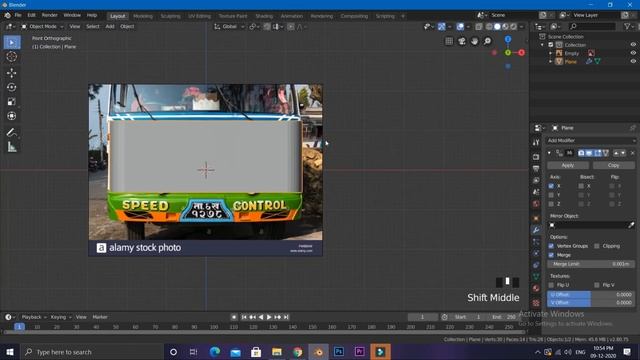Open the Playback dropdown in timeline
640x360 pixels.
(x=34, y=317)
